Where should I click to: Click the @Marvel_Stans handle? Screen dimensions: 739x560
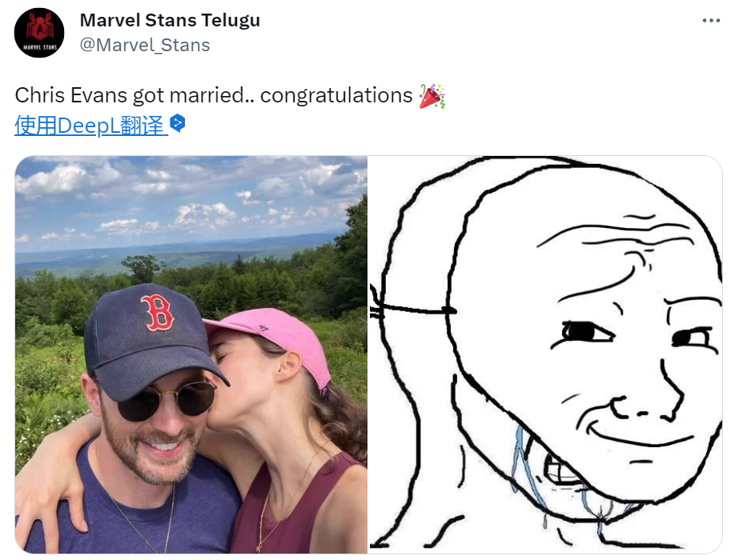(145, 46)
